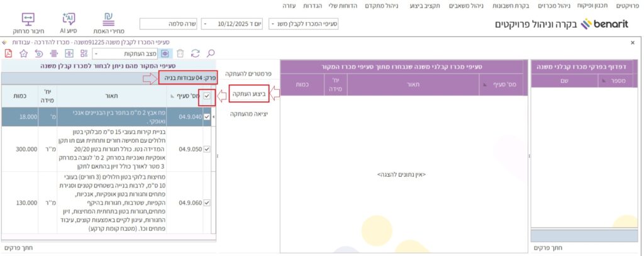Viewport: 644px width, 256px height.
Task: Click the star favorites icon
Action: point(23,53)
